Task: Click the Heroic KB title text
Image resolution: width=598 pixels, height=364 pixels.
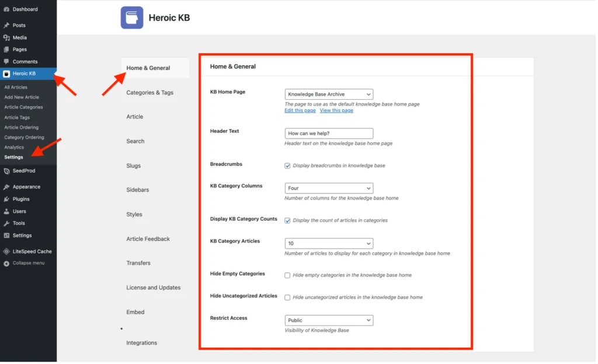Action: coord(169,18)
